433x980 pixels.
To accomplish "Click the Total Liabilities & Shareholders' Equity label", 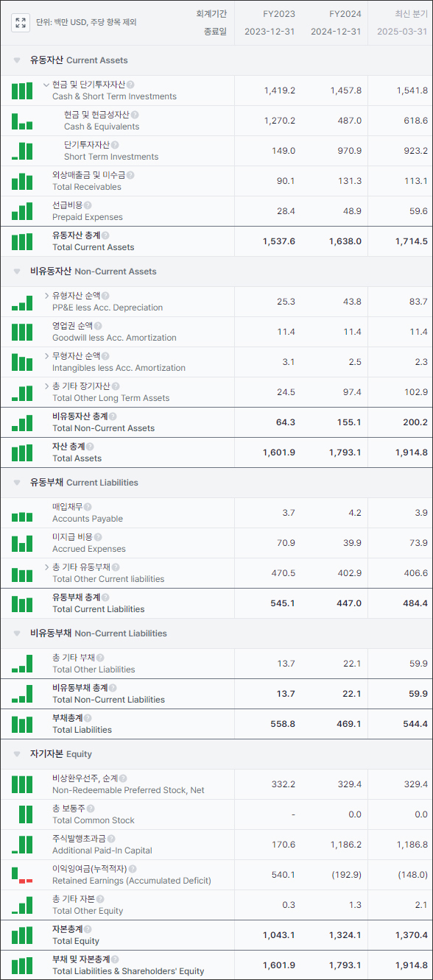I will pos(128,971).
